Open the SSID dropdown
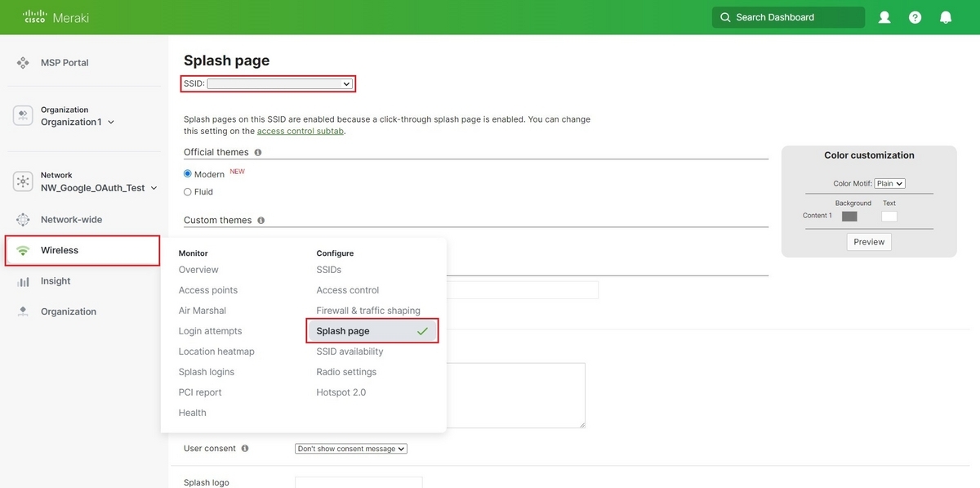 point(280,83)
